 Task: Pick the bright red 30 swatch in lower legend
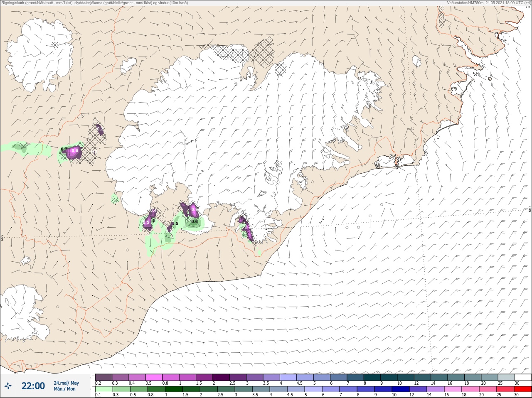[x=523, y=389]
